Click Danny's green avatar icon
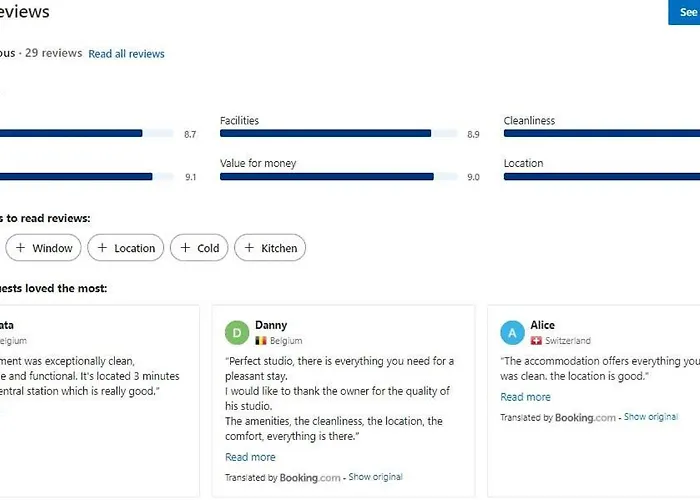This screenshot has width=700, height=500. (237, 333)
